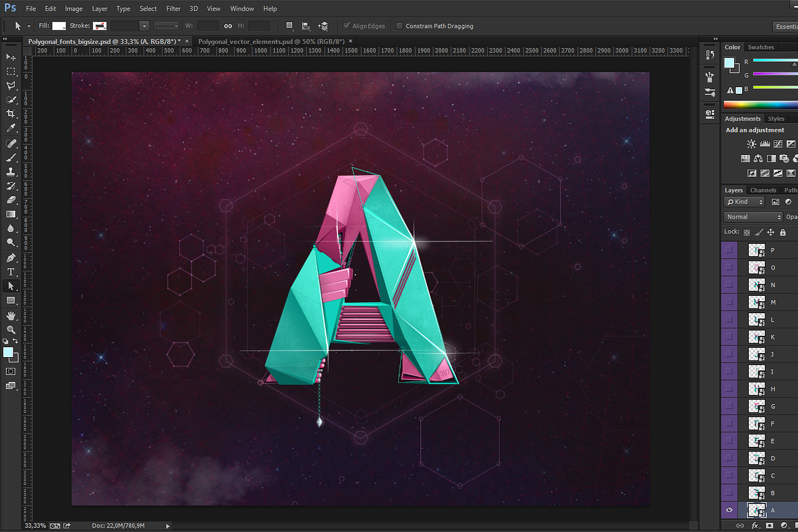Select the Pen tool
This screenshot has height=532, width=798.
coord(11,257)
